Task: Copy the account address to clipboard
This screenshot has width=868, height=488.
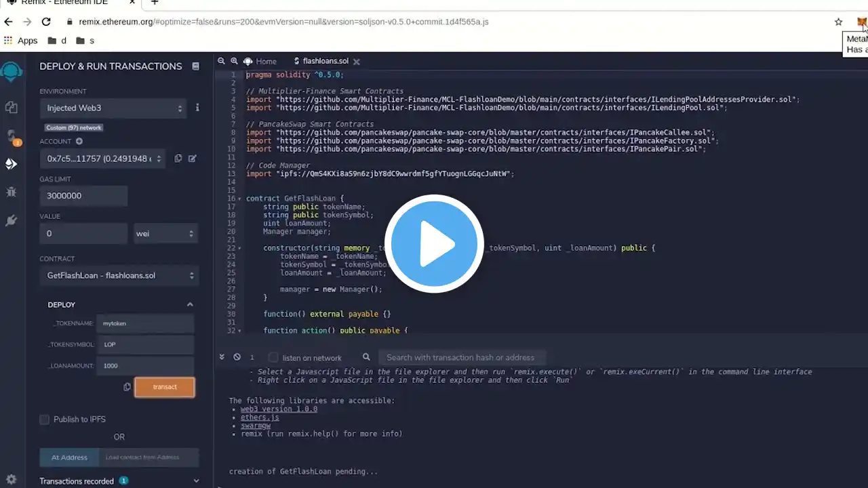Action: (178, 159)
